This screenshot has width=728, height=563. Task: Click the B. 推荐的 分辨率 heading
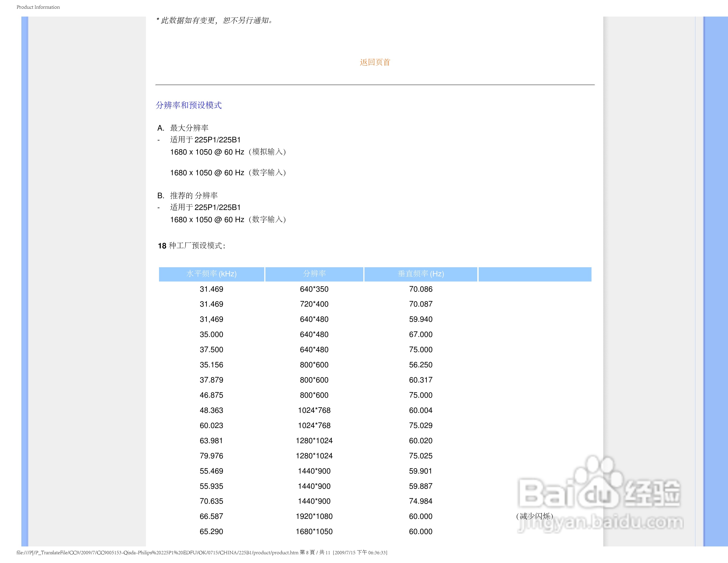point(187,195)
